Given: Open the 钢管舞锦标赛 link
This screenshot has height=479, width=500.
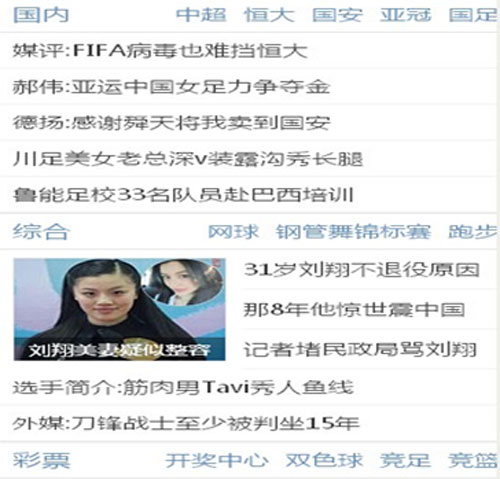Looking at the screenshot, I should tap(353, 231).
